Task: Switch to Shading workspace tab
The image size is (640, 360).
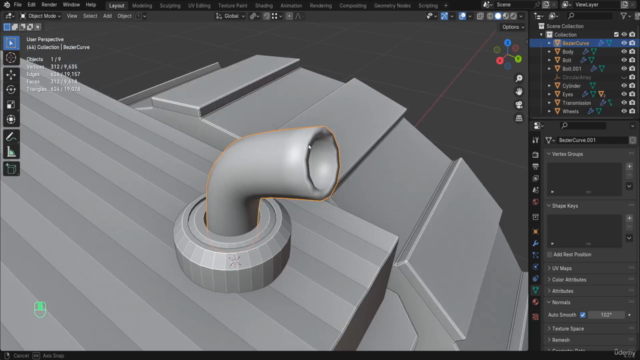Action: click(264, 6)
